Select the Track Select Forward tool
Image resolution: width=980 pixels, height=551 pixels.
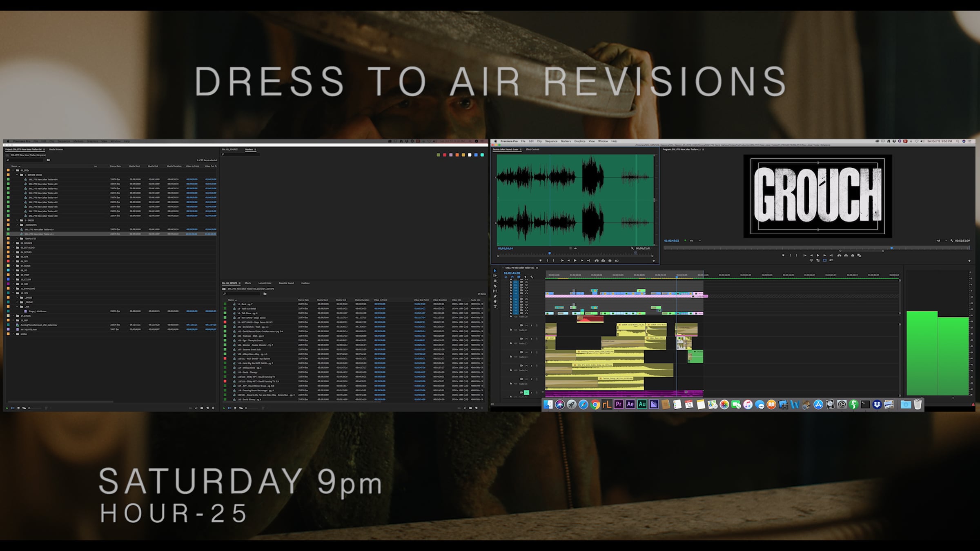point(495,276)
